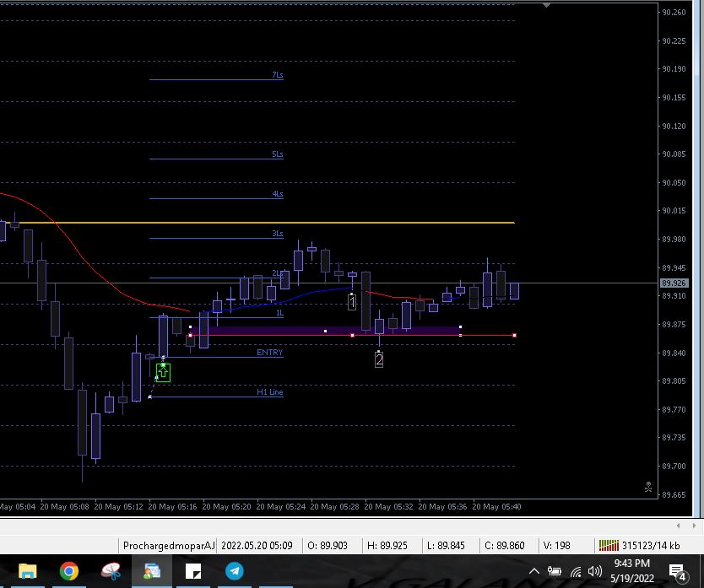Show hidden system tray icons

pyautogui.click(x=533, y=571)
